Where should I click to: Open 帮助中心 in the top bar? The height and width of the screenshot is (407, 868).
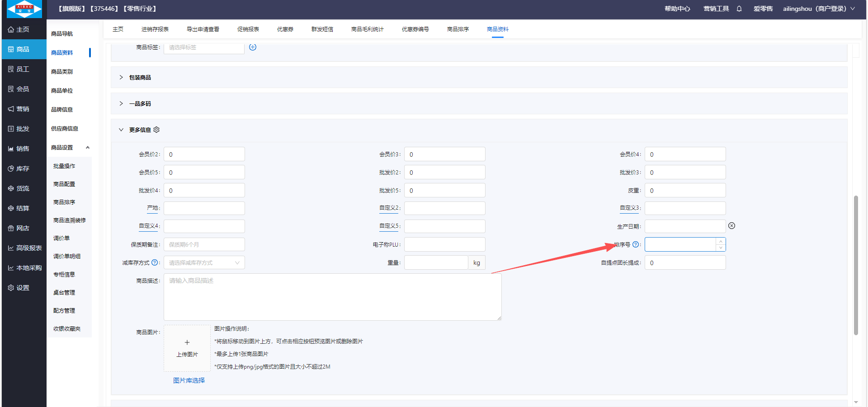coord(677,9)
